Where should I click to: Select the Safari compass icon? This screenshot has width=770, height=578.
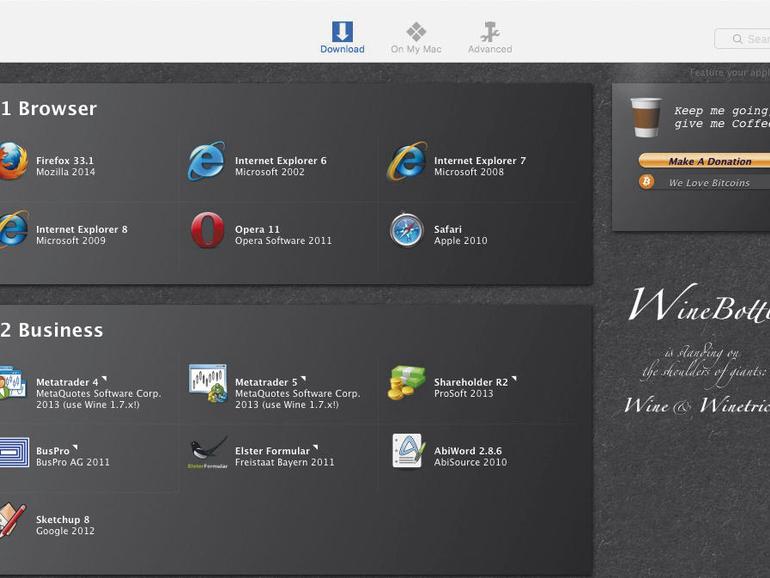point(407,230)
